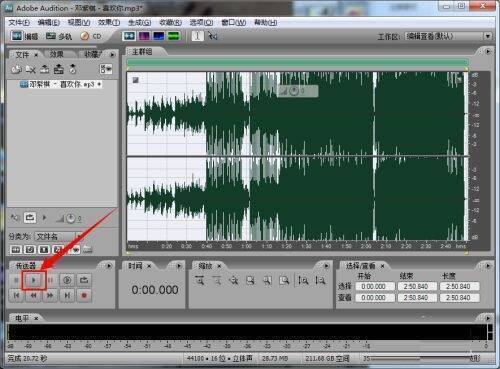Image resolution: width=500 pixels, height=369 pixels.
Task: Click Zoom Out Vertically icon
Action: click(x=320, y=280)
